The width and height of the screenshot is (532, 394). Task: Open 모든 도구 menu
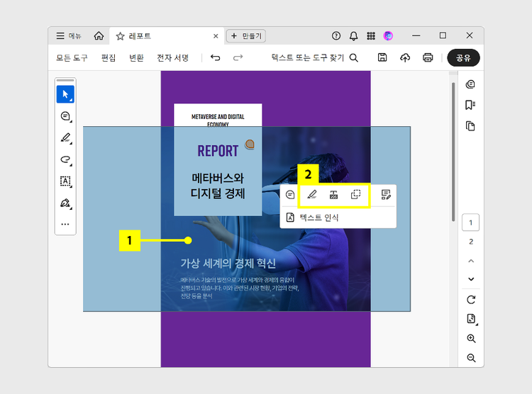pos(72,57)
